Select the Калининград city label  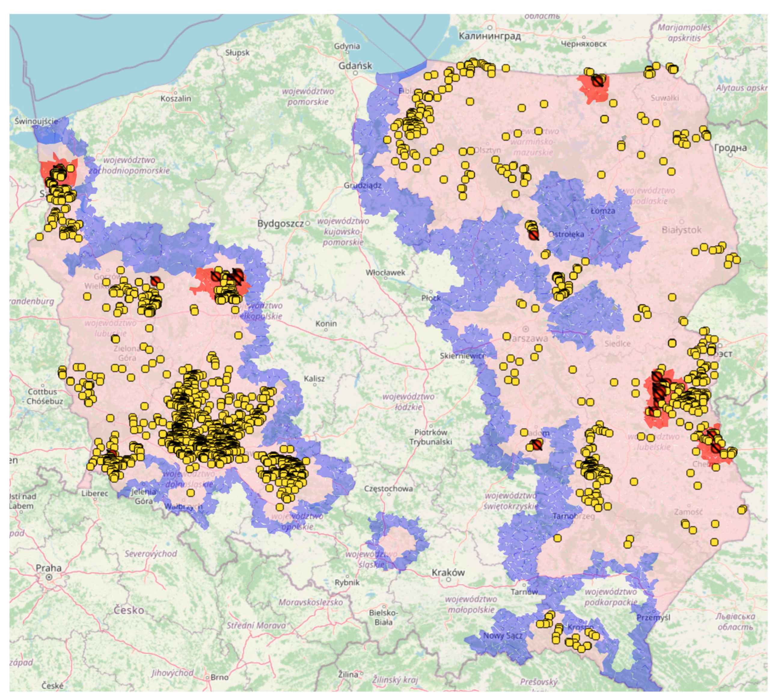point(490,36)
